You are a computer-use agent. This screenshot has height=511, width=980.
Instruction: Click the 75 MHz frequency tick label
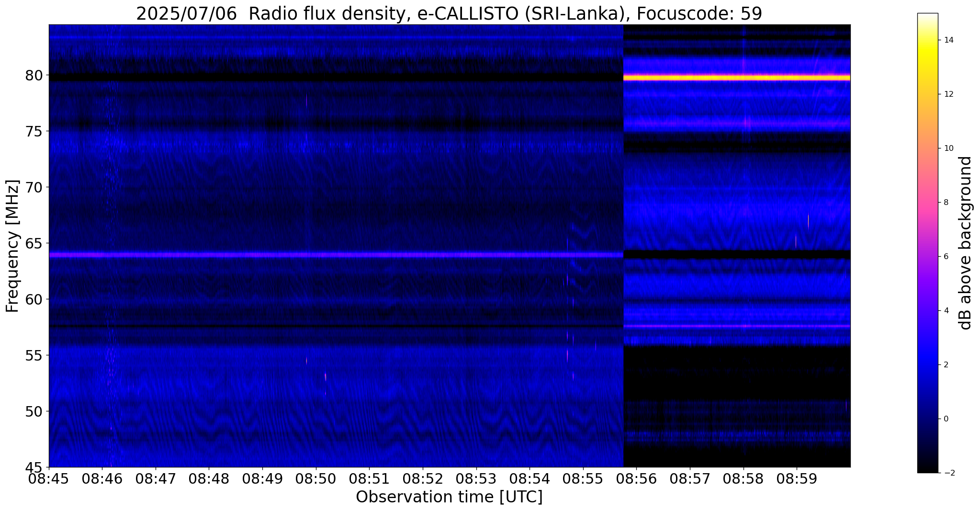point(34,131)
